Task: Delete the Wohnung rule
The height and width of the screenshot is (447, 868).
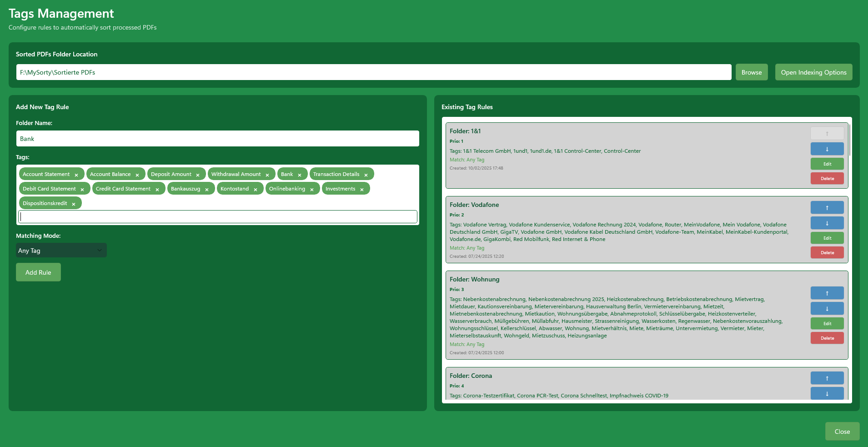Action: click(827, 338)
